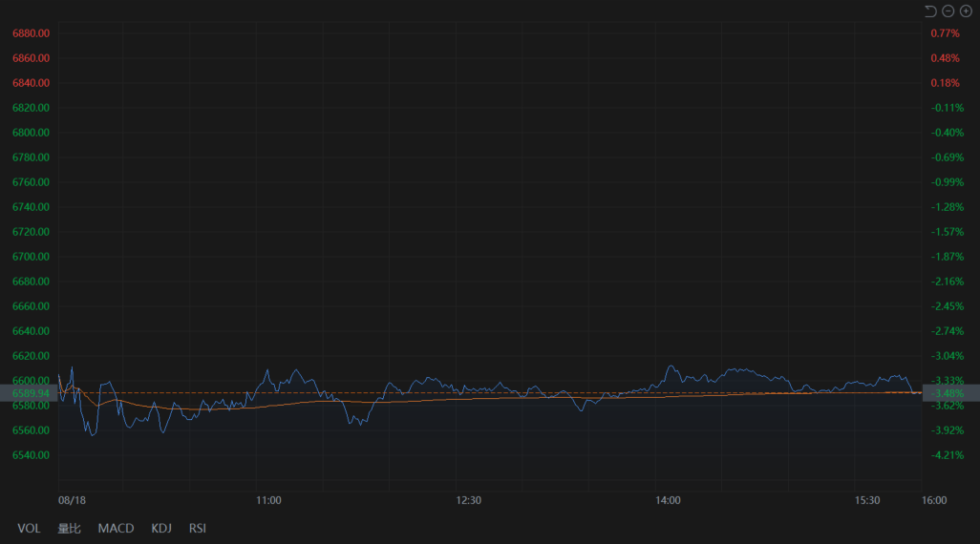
Task: Click the 12:30 time axis marker
Action: point(468,500)
